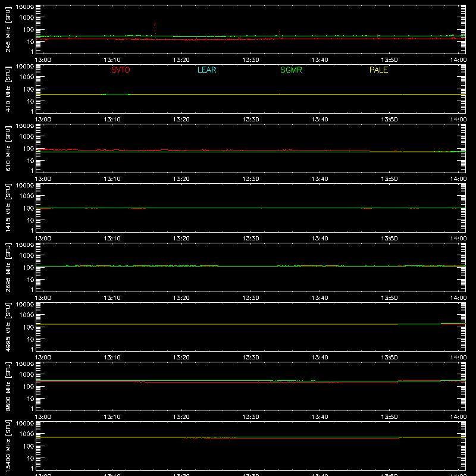Click the 10 tick label on the 15400 MHz axis
476x476 pixels.
30,458
